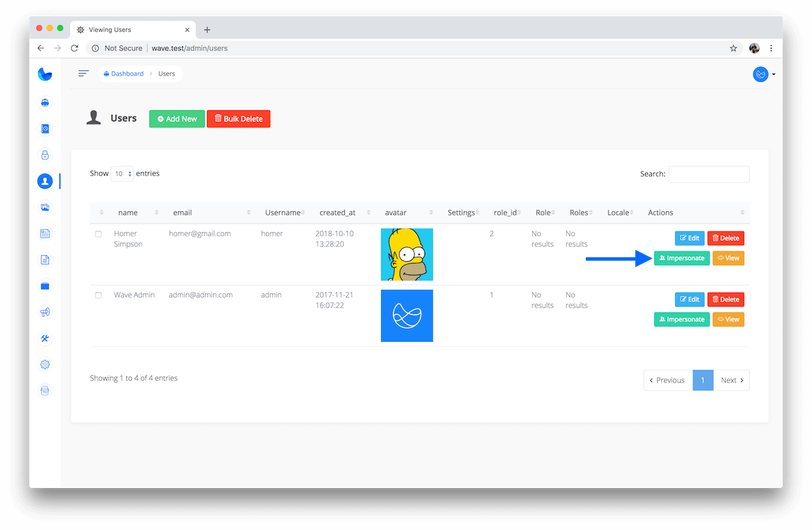Click the Wave logo at top of sidebar
Image resolution: width=812 pixels, height=530 pixels.
(45, 74)
